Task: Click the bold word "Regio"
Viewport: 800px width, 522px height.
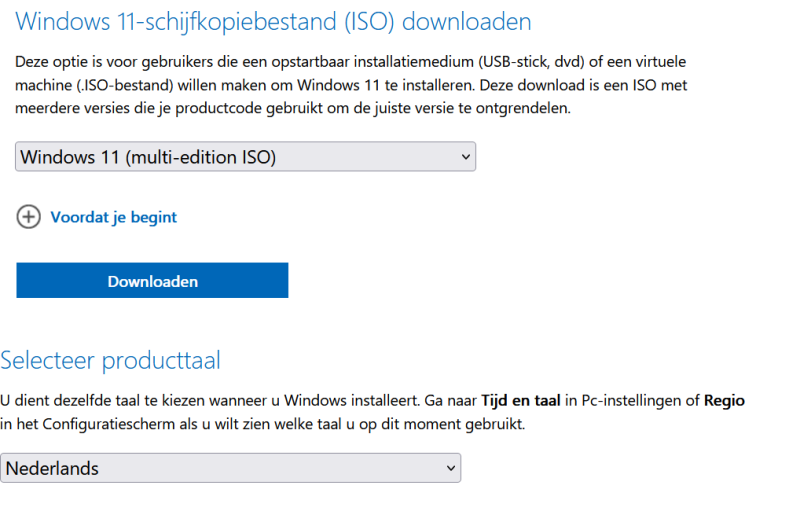Action: coord(722,401)
